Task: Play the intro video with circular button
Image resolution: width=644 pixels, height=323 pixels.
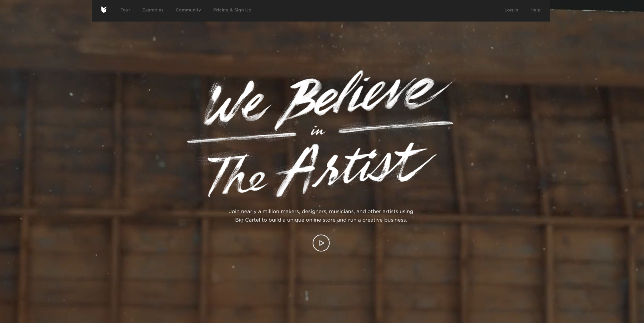Action: coord(321,243)
